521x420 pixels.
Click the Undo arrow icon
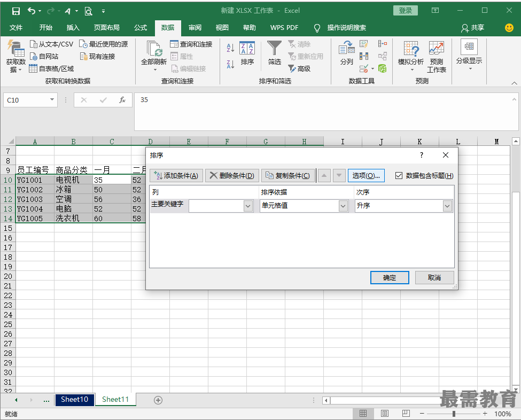tap(31, 11)
